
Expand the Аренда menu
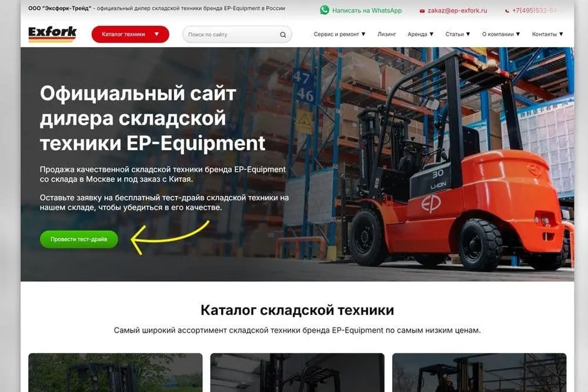tap(421, 34)
